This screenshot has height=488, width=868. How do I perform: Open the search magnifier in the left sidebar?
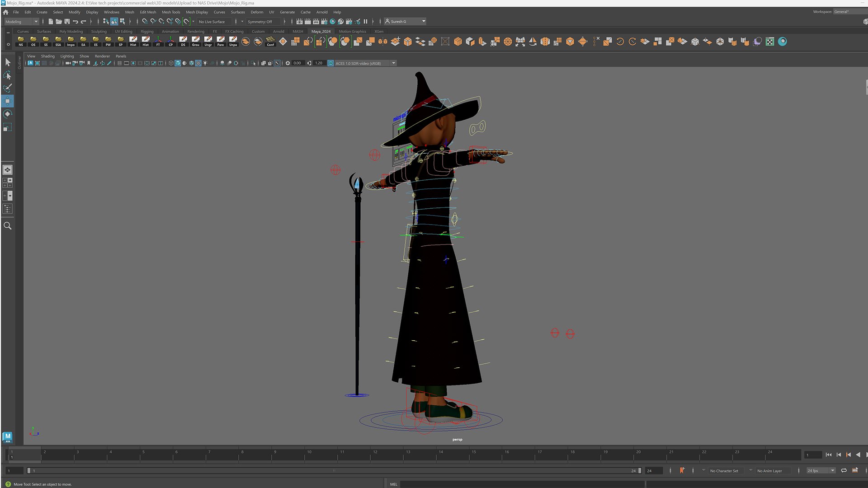coord(8,226)
